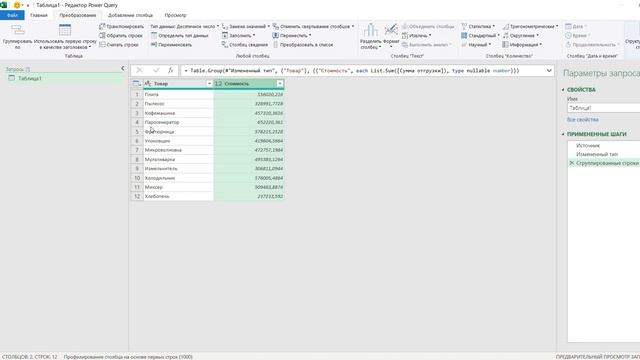The height and width of the screenshot is (360, 640).
Task: Select the Измельчитель cell
Action: click(178, 169)
